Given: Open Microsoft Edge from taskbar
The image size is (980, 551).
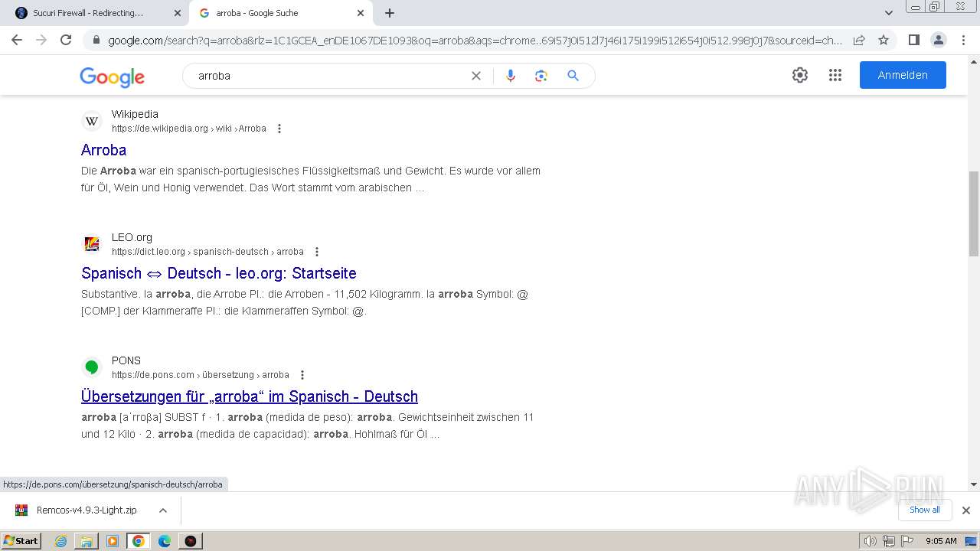Looking at the screenshot, I should [x=165, y=541].
